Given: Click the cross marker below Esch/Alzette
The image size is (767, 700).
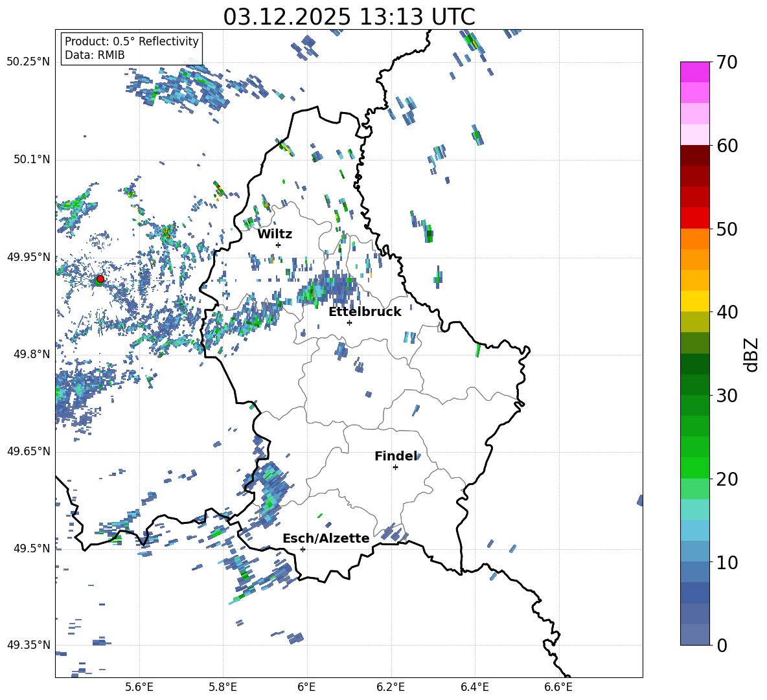Looking at the screenshot, I should pos(303,549).
